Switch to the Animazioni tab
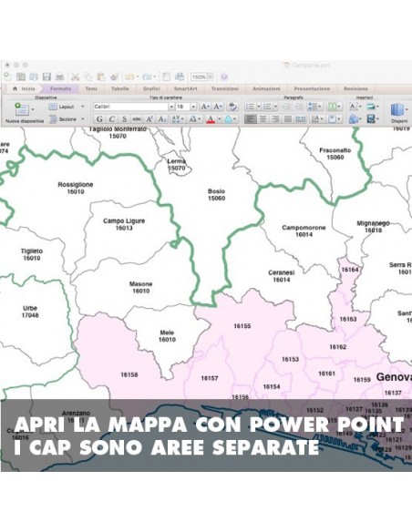The width and height of the screenshot is (412, 532). coord(266,88)
